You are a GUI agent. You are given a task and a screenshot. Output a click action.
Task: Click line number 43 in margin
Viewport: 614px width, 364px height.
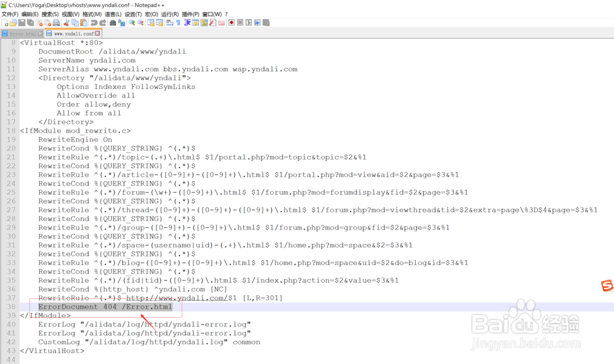[x=11, y=350]
